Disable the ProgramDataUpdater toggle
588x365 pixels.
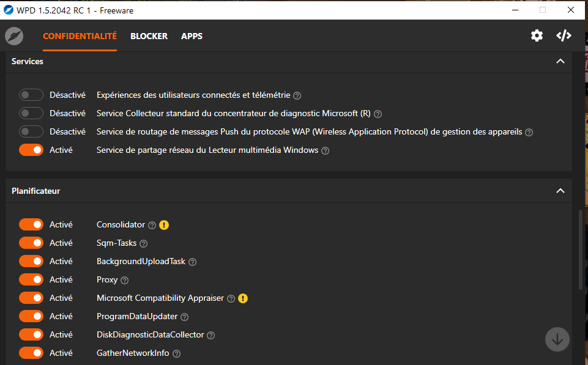(31, 316)
